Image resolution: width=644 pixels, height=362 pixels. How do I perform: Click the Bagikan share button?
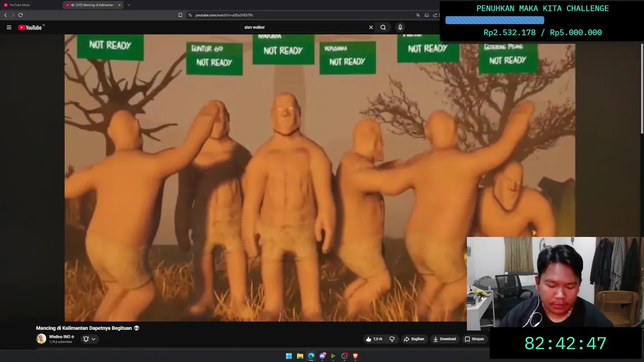(x=414, y=339)
